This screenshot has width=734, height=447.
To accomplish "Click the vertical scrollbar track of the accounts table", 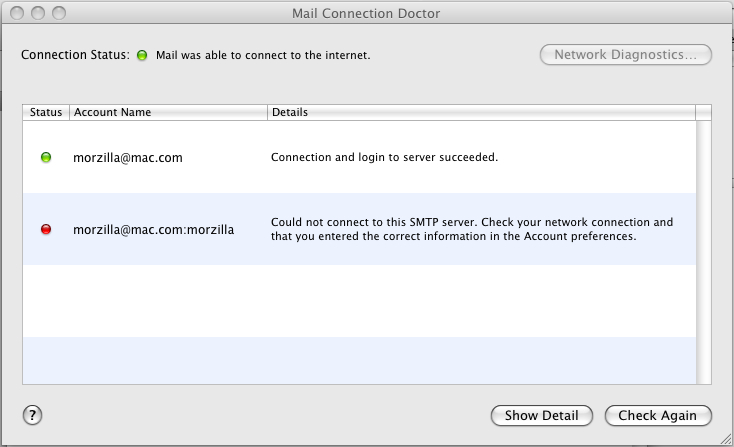I will (x=704, y=253).
